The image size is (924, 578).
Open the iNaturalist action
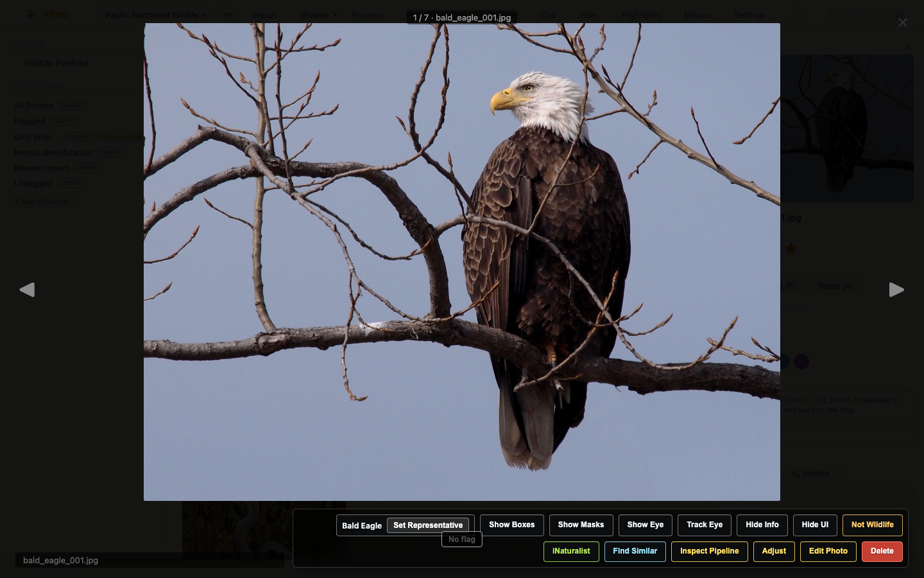click(x=571, y=551)
